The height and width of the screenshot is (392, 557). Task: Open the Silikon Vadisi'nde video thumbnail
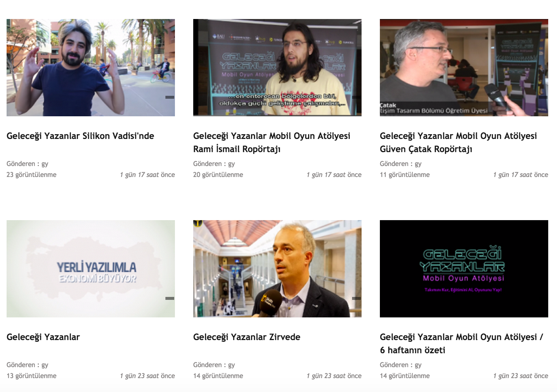tap(91, 68)
